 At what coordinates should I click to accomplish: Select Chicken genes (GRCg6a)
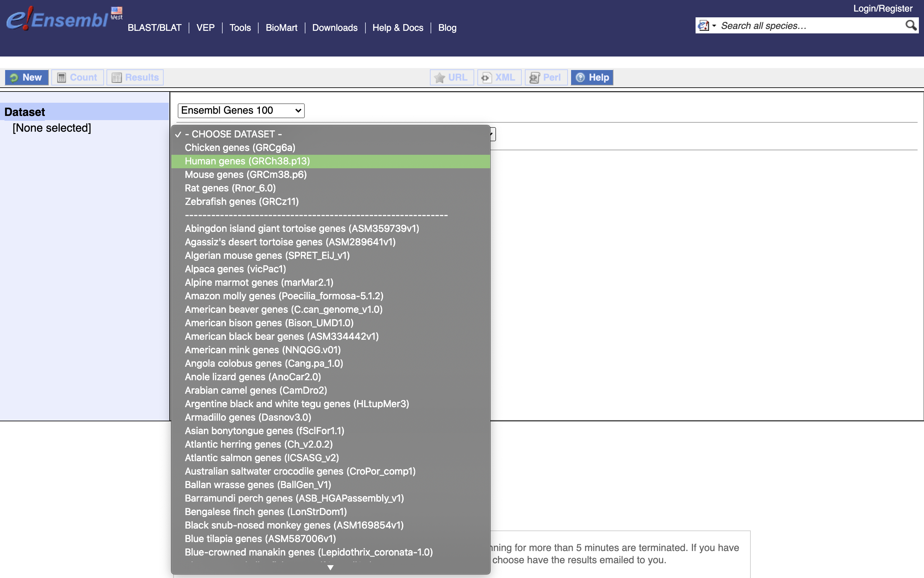coord(331,148)
